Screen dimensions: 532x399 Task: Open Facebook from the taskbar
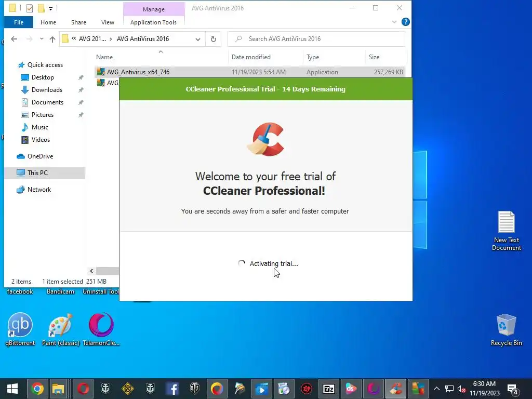pyautogui.click(x=172, y=389)
